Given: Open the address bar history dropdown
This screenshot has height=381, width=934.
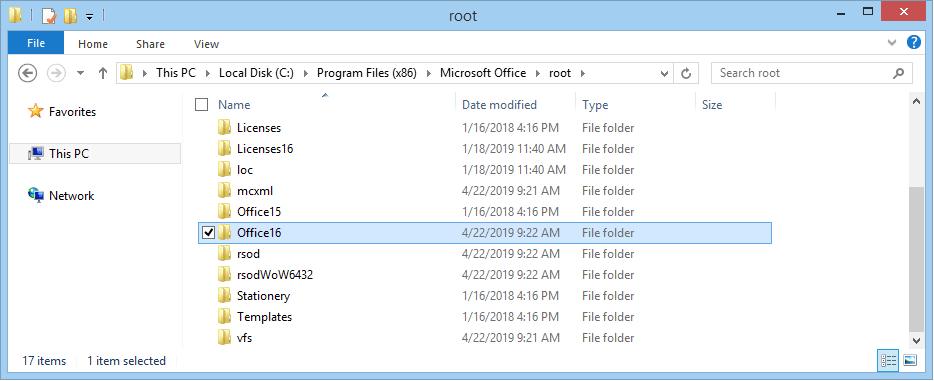Looking at the screenshot, I should 665,74.
